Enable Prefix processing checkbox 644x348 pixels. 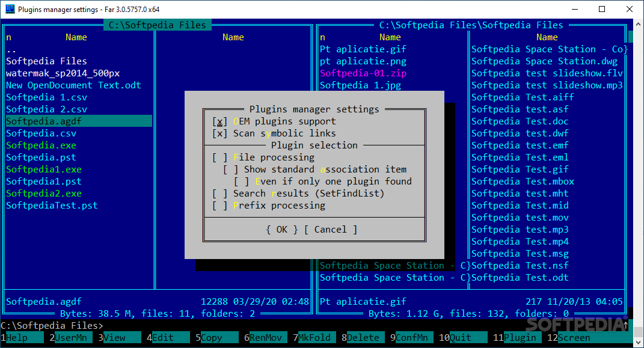[219, 206]
